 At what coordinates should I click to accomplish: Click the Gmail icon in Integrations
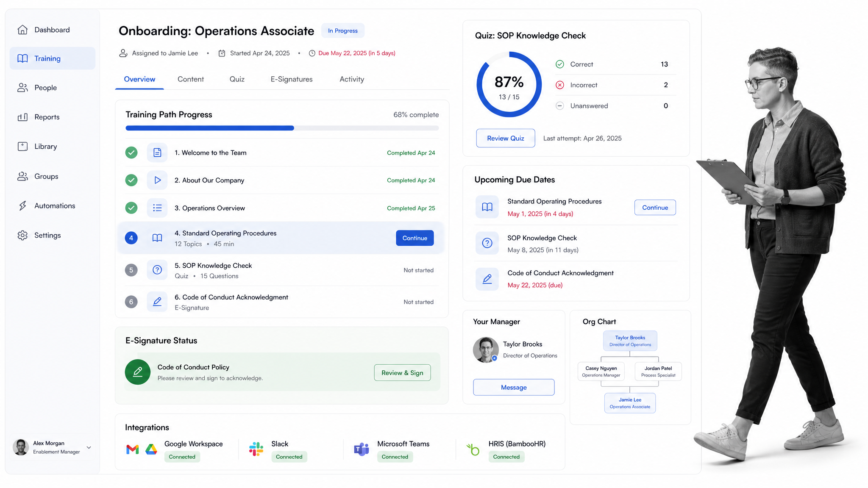click(133, 449)
